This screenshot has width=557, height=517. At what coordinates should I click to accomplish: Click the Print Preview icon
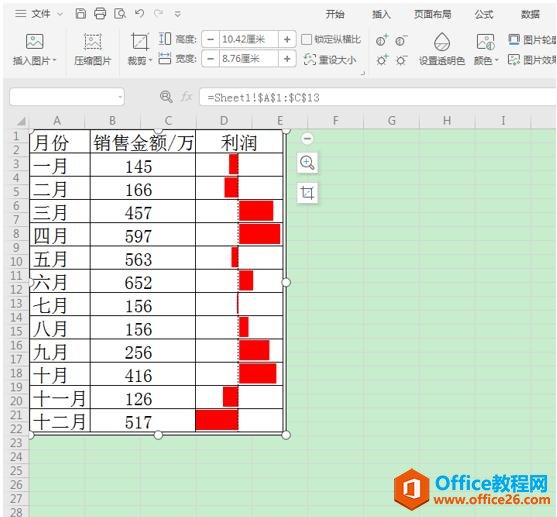pos(120,14)
